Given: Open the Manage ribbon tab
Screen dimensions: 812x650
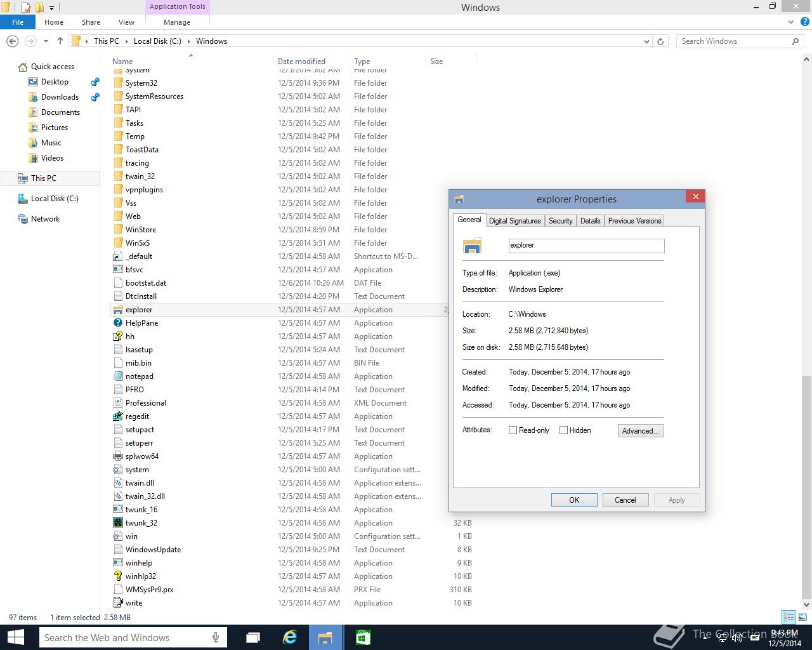Looking at the screenshot, I should click(177, 22).
